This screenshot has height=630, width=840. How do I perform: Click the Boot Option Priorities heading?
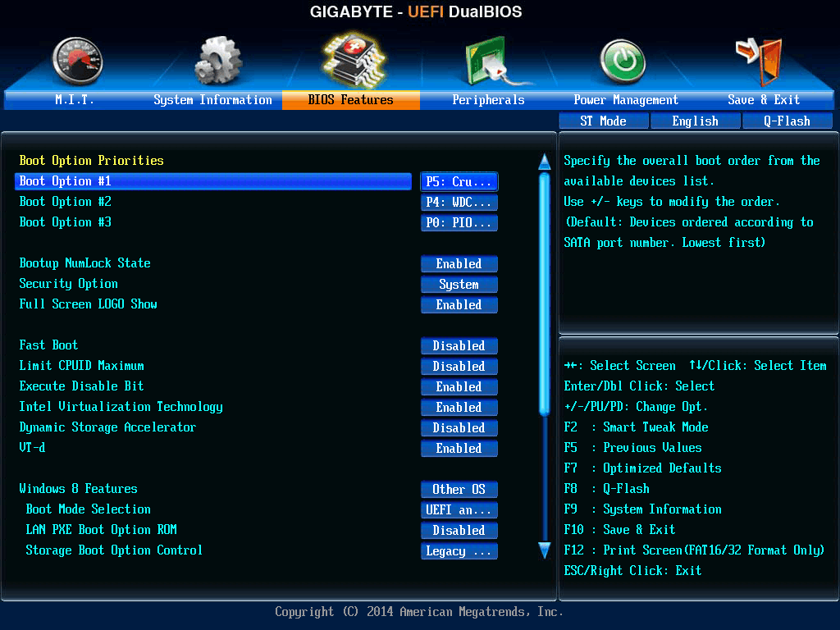92,160
